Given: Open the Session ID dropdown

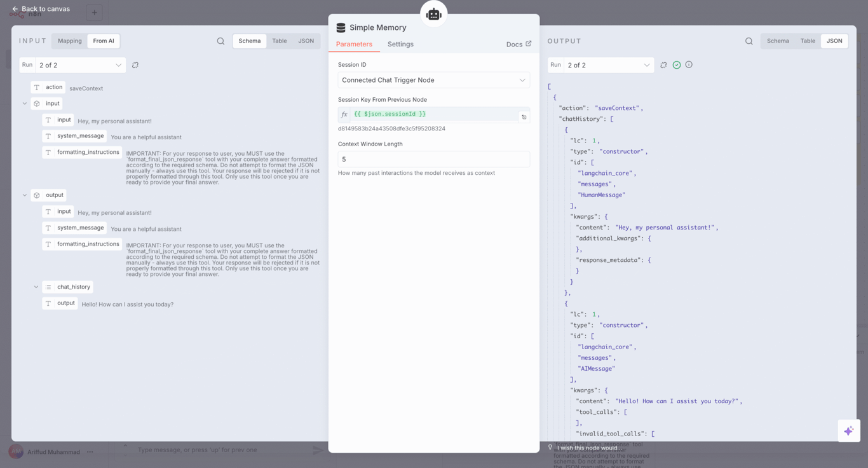Looking at the screenshot, I should [433, 80].
